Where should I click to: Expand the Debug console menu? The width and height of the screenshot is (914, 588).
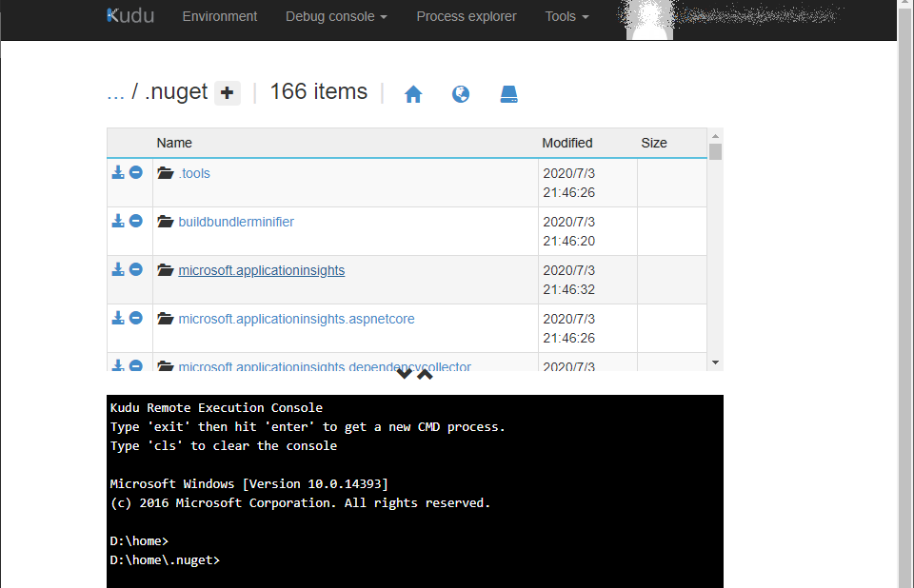336,16
